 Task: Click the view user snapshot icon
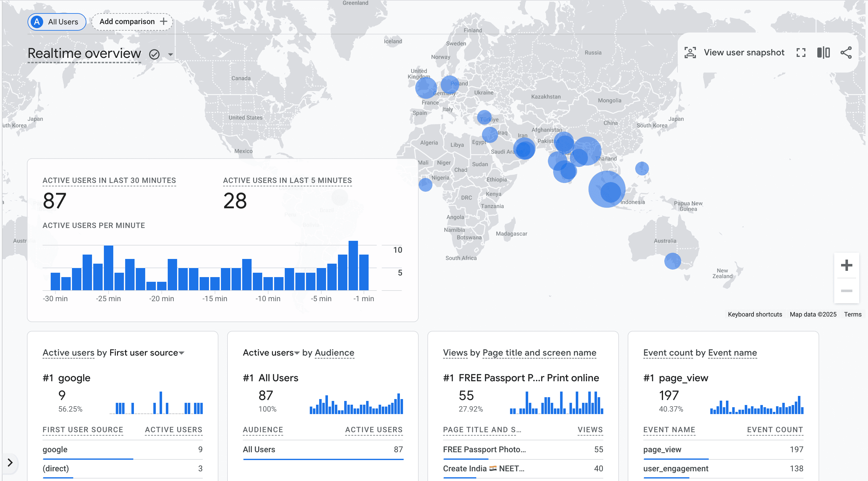tap(690, 53)
